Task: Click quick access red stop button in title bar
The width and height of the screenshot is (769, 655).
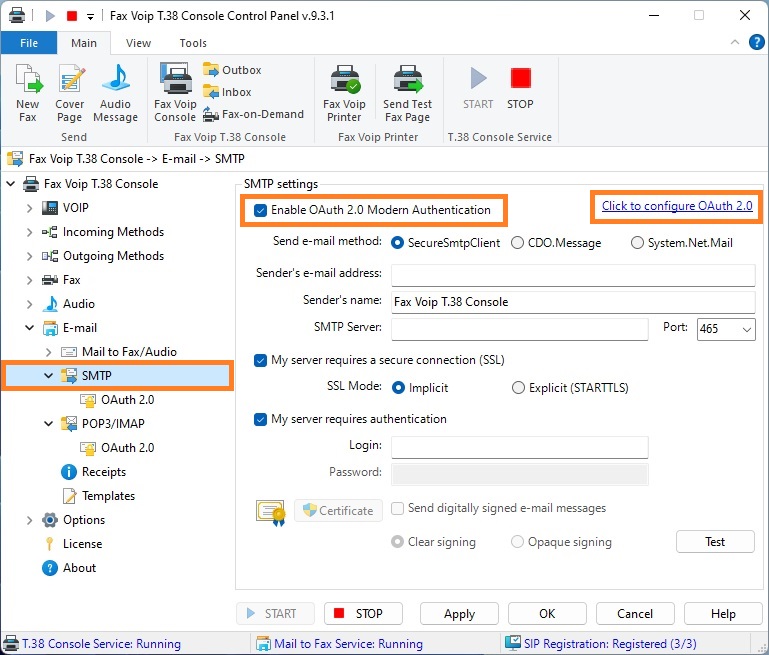Action: (72, 16)
